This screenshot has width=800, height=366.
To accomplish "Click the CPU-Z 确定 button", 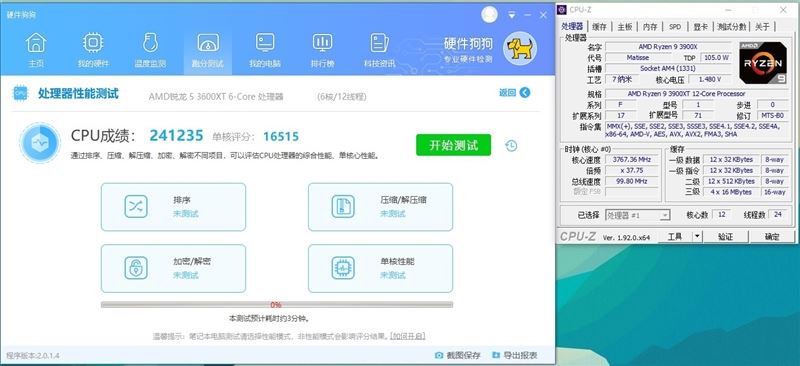I will point(772,237).
